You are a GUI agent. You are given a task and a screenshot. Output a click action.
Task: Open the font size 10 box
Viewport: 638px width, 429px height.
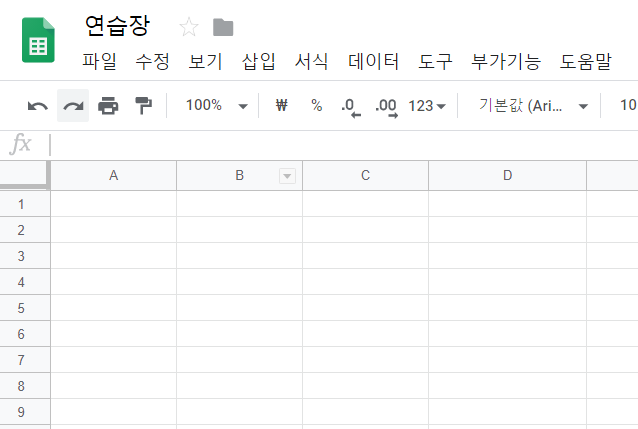pos(628,105)
